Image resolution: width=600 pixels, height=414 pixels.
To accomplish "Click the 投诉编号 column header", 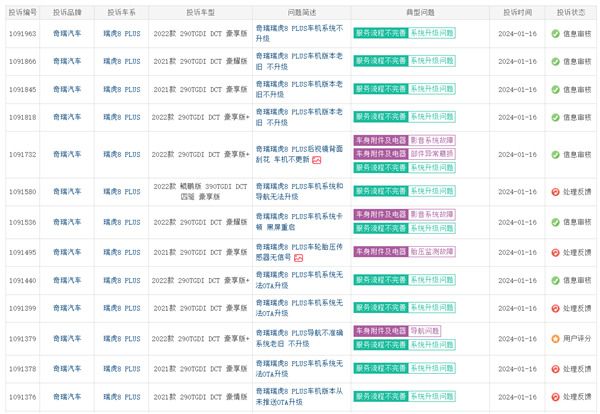I will click(x=23, y=13).
